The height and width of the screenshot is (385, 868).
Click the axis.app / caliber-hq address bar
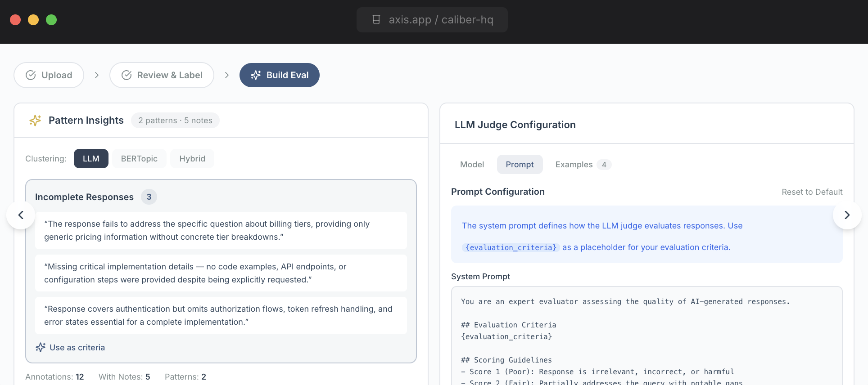(x=432, y=20)
